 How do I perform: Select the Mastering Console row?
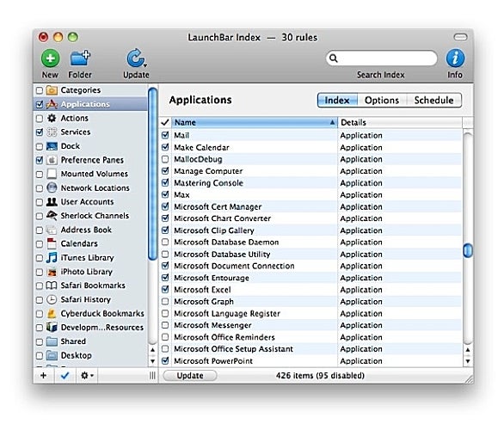coord(310,183)
